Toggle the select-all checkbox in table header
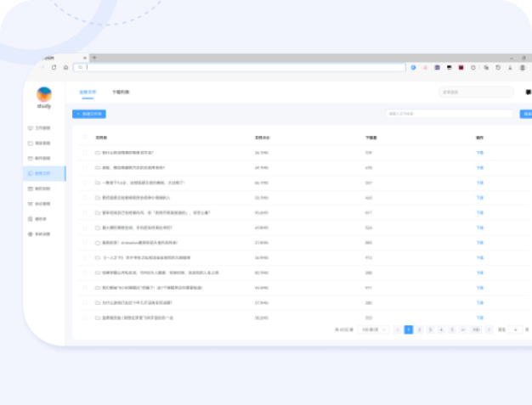Viewport: 532px width, 405px height. (84, 137)
